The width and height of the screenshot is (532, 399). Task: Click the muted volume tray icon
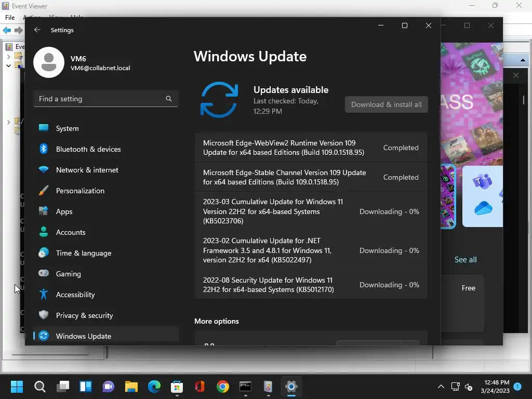click(x=469, y=387)
